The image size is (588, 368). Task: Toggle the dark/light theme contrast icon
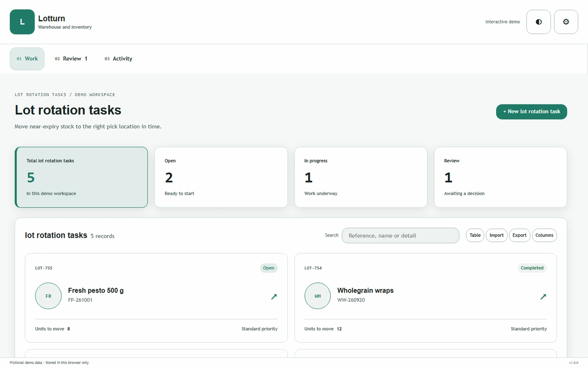tap(538, 22)
